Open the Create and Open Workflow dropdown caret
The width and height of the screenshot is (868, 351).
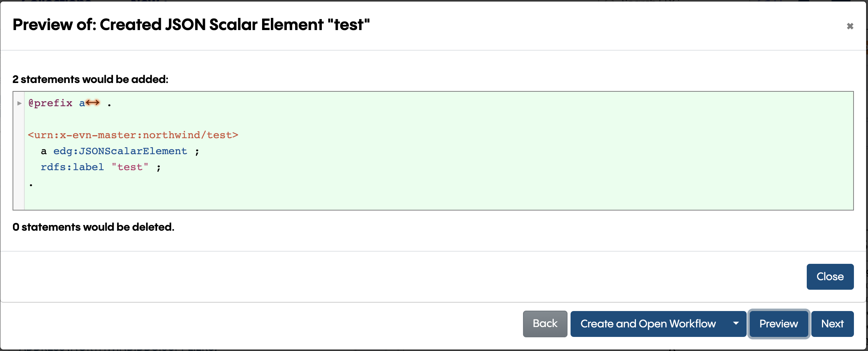point(736,324)
